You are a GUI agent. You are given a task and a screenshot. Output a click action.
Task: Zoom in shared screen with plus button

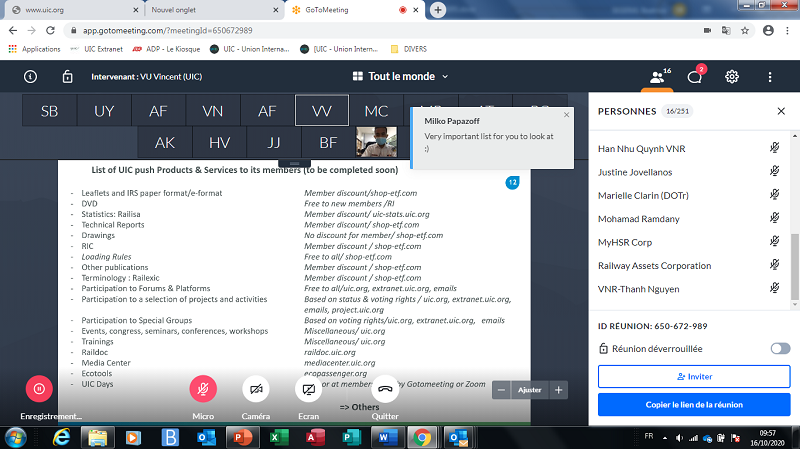tap(558, 390)
